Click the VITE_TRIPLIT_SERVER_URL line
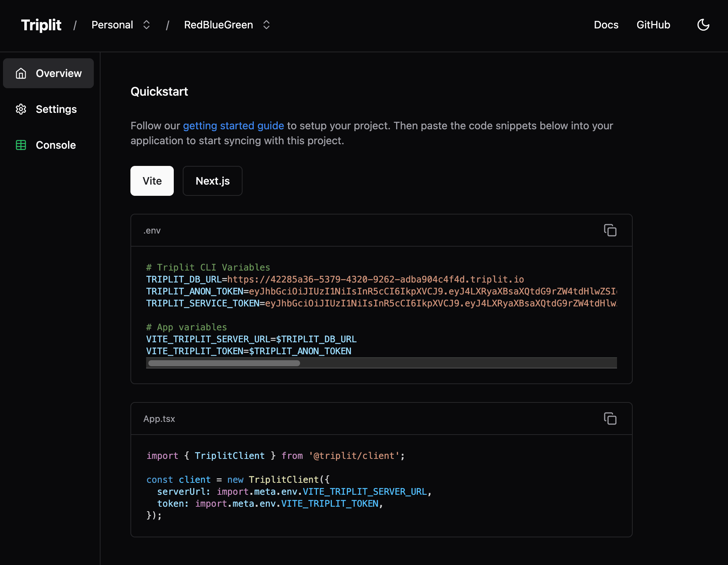 [x=251, y=339]
